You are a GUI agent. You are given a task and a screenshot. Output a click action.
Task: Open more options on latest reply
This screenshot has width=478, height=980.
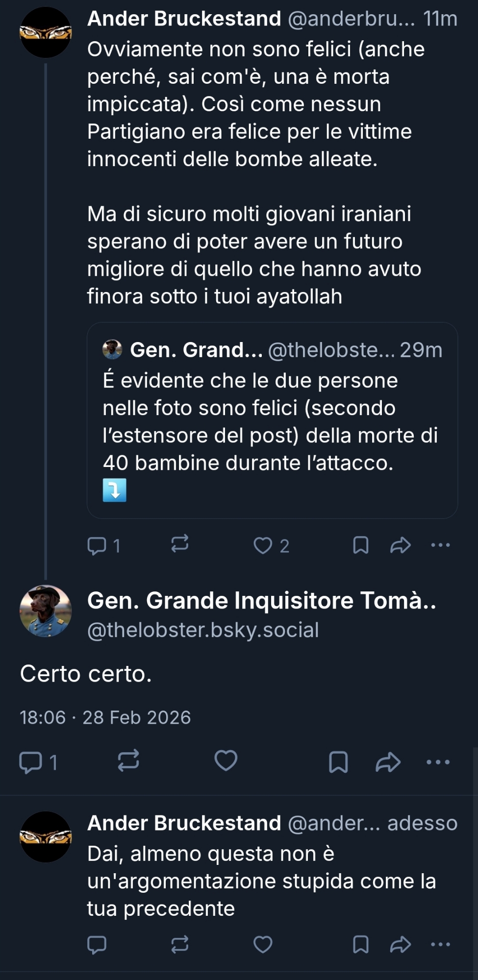[x=440, y=944]
